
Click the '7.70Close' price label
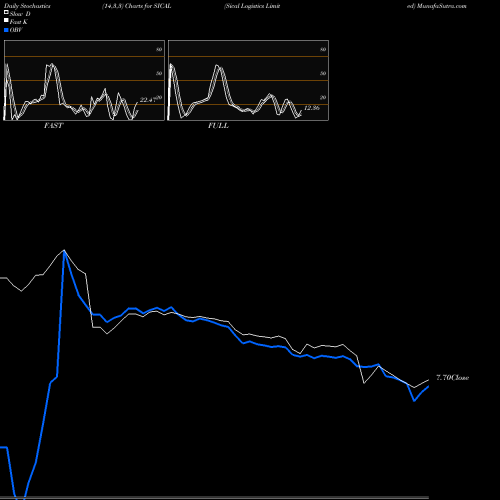[x=452, y=377]
